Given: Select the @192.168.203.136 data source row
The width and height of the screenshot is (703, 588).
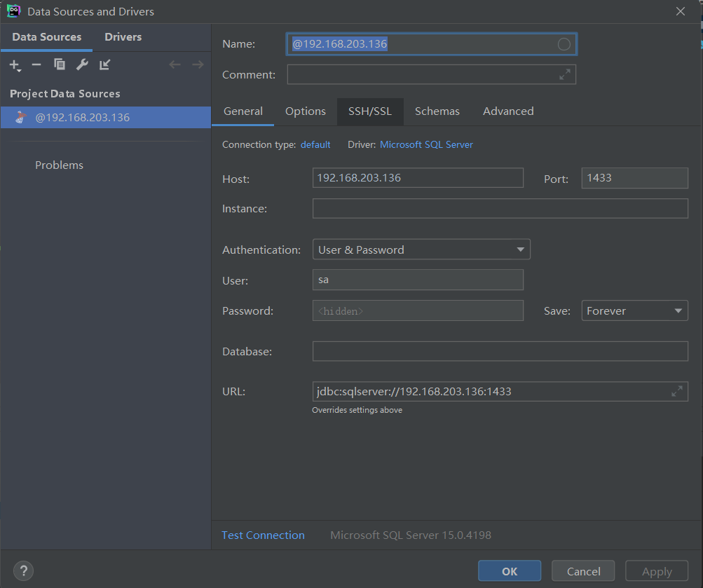Looking at the screenshot, I should pos(106,118).
